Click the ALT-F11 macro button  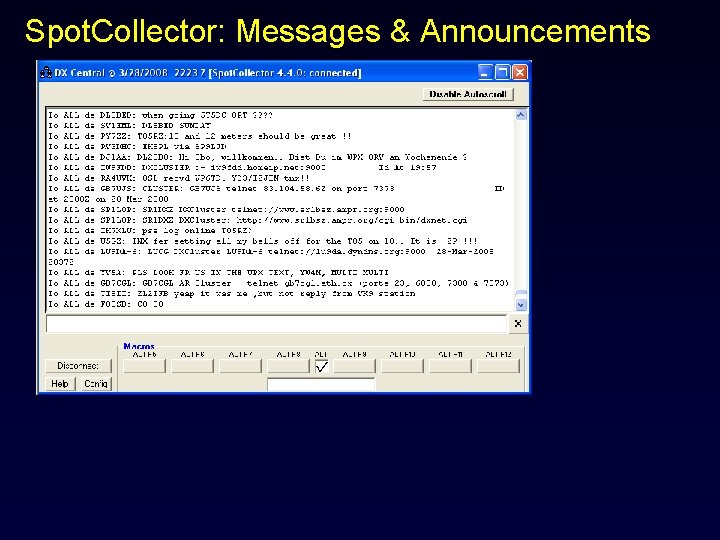pos(450,366)
